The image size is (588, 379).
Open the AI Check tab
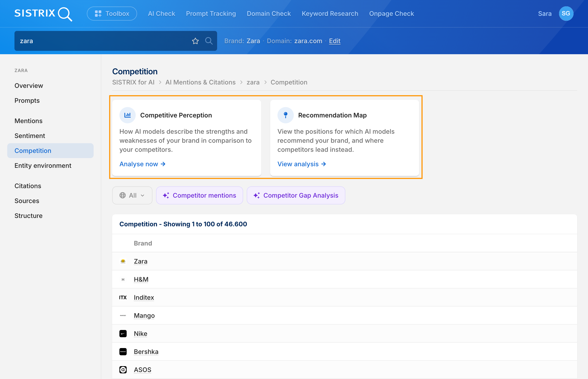coord(161,14)
